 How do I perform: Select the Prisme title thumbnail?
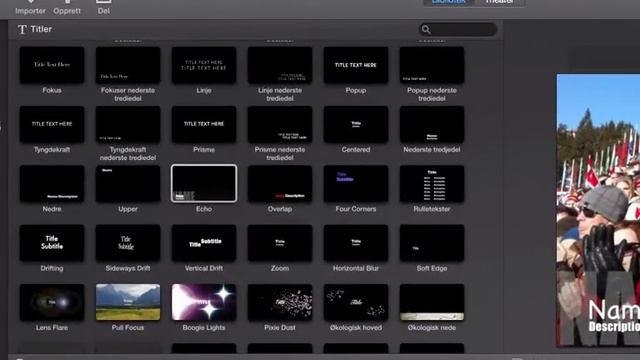204,124
